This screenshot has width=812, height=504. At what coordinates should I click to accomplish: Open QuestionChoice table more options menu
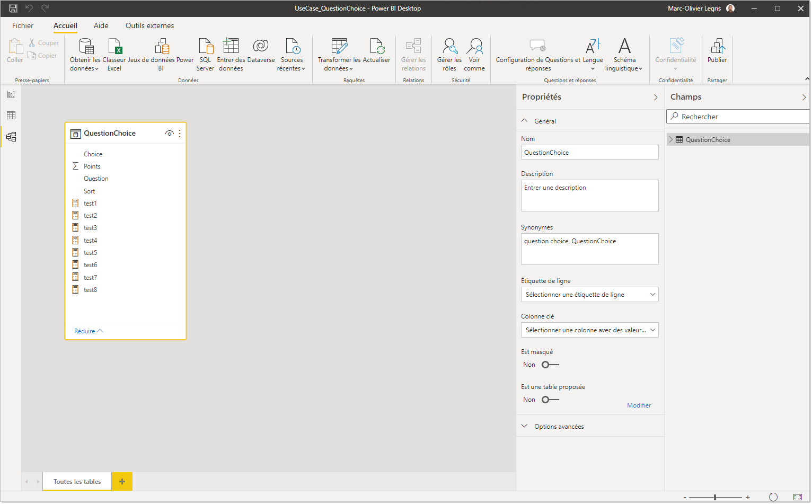[x=180, y=134]
